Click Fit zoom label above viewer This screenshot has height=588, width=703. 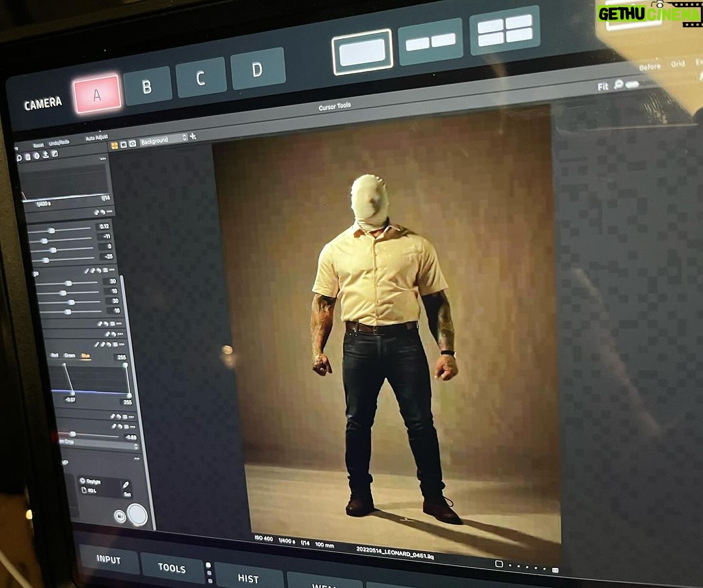point(603,86)
